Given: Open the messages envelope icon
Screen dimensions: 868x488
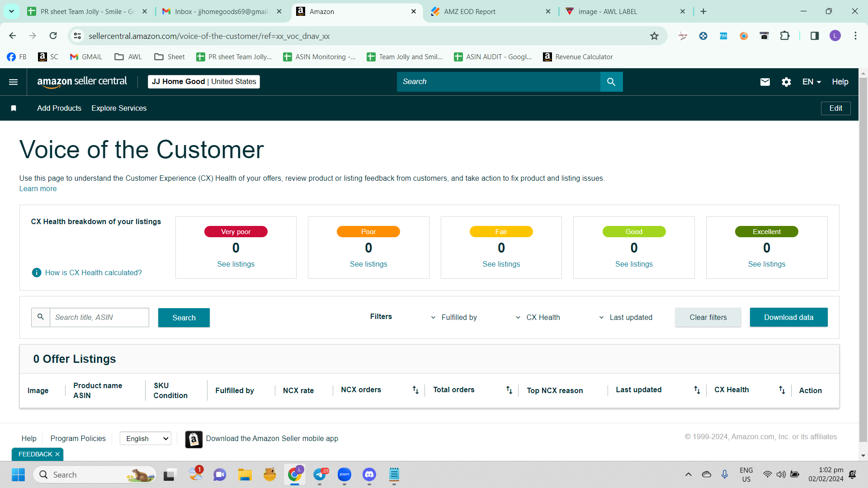Looking at the screenshot, I should [x=765, y=82].
